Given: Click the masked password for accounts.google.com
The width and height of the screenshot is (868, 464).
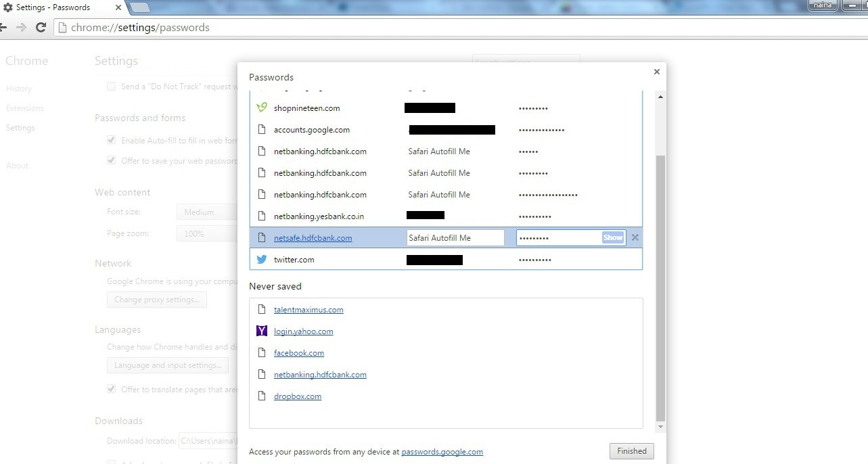Looking at the screenshot, I should [x=541, y=130].
